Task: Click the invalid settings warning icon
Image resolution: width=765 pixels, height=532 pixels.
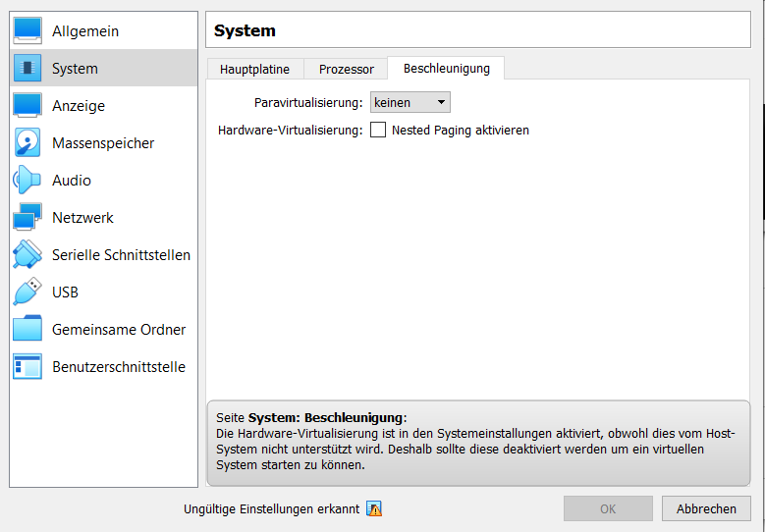Action: tap(374, 508)
